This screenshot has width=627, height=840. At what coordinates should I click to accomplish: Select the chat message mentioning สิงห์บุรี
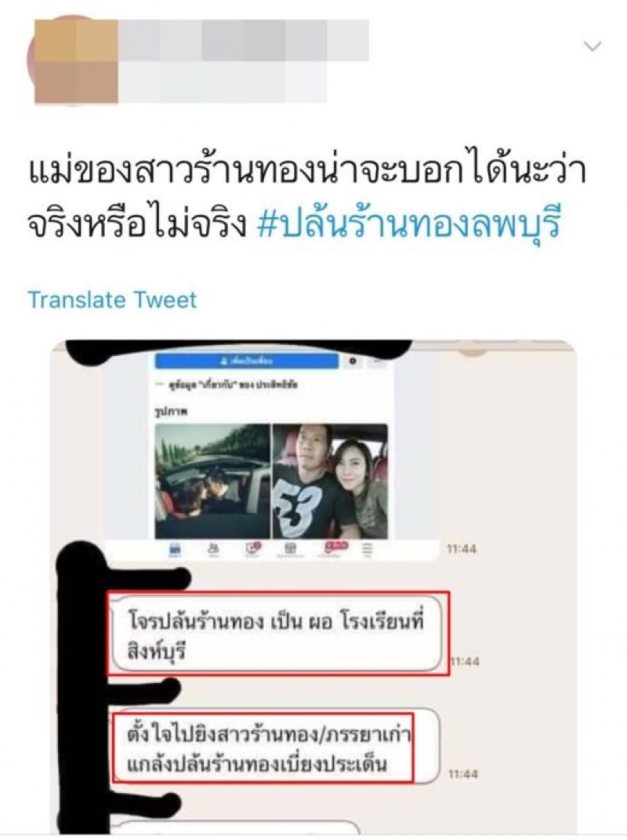(277, 634)
